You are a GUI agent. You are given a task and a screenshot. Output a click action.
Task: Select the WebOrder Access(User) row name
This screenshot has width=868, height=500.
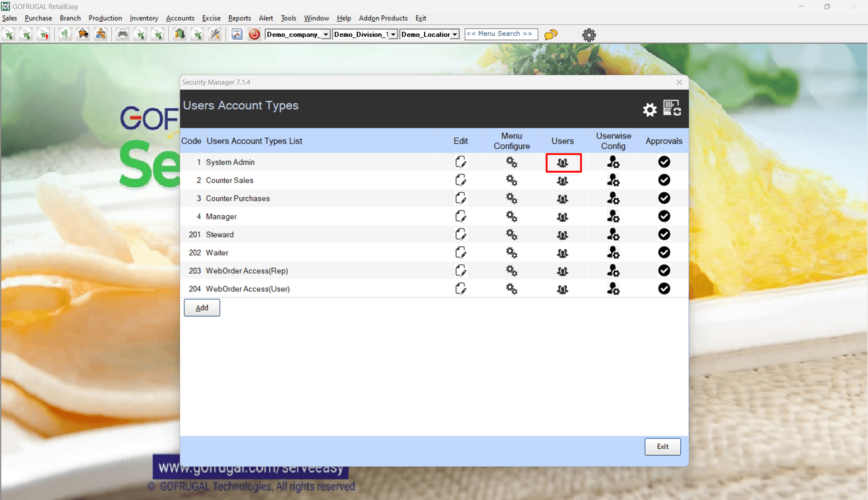248,289
